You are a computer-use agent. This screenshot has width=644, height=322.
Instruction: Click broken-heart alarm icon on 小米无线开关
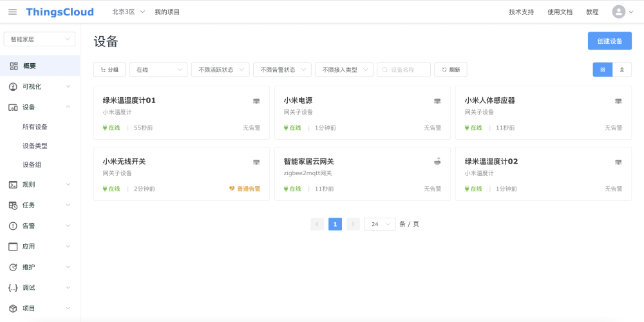point(232,189)
